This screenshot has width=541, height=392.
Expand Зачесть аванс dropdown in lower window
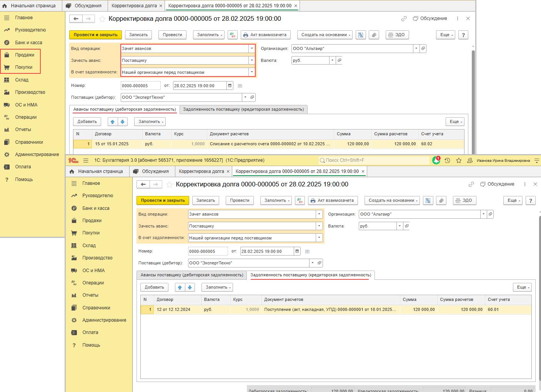[x=319, y=226]
